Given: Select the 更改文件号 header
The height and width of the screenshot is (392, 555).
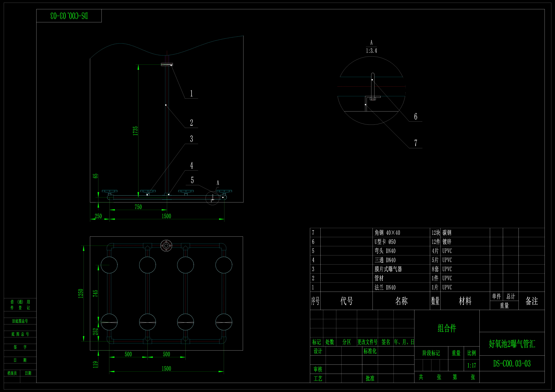Looking at the screenshot, I should click(x=367, y=342).
